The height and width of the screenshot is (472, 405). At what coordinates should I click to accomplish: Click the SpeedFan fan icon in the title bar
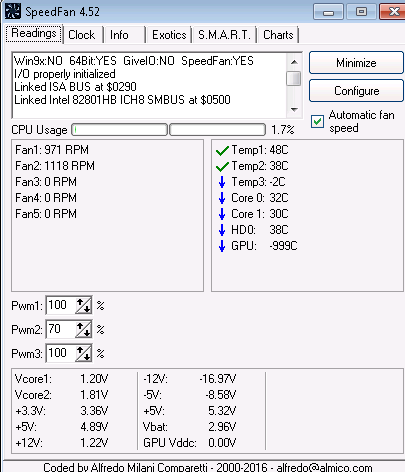[13, 11]
